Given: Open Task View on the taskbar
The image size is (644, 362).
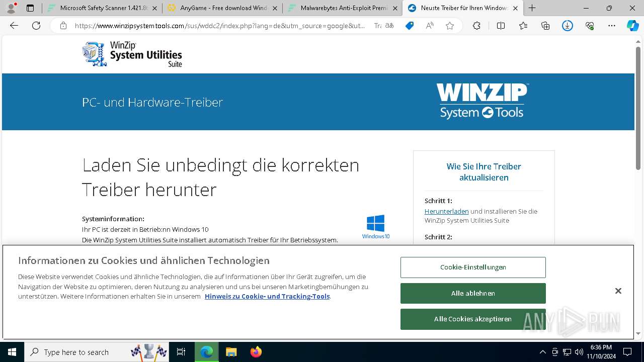Looking at the screenshot, I should pyautogui.click(x=181, y=352).
